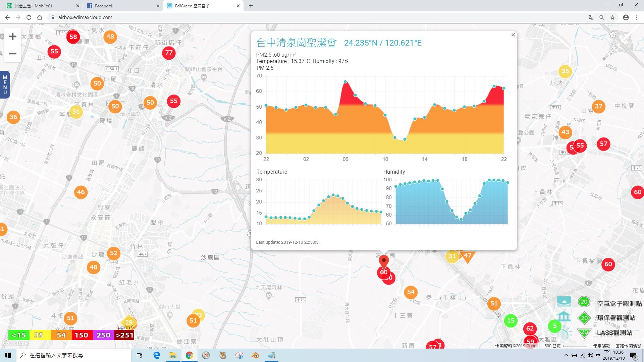Click the red 55 marker near 清水
The height and width of the screenshot is (362, 644).
pyautogui.click(x=173, y=101)
